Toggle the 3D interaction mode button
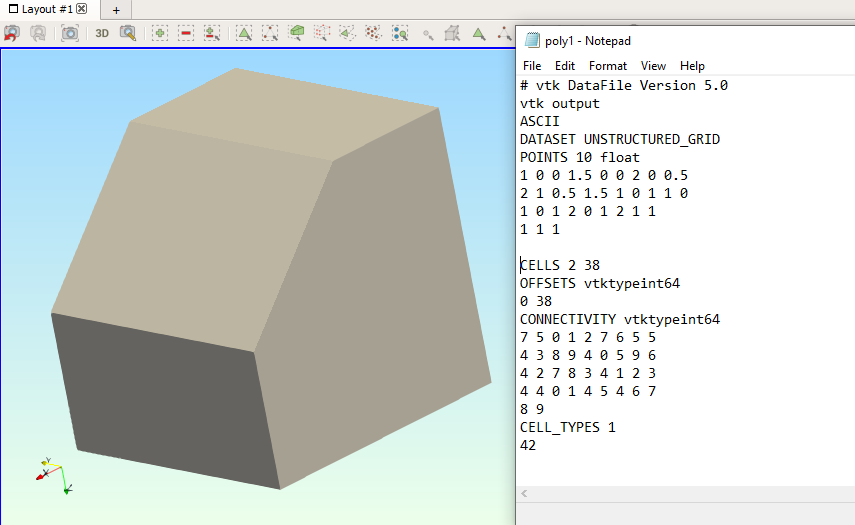Viewport: 855px width, 525px height. click(x=102, y=33)
